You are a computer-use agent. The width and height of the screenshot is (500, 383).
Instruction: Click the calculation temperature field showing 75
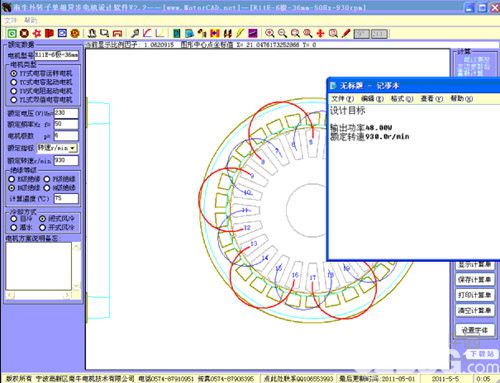pyautogui.click(x=66, y=199)
